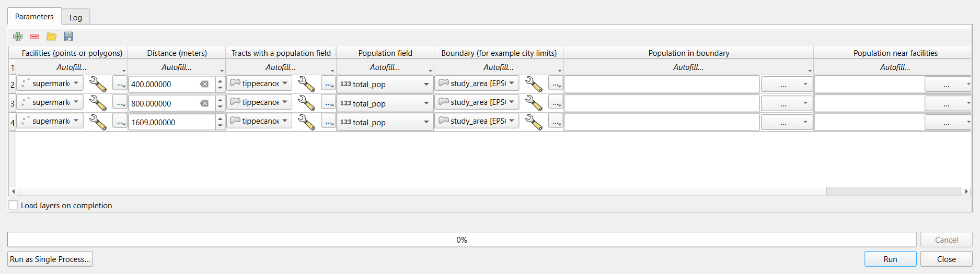Viewport: 980px width, 274px height.
Task: Click the Run button
Action: pyautogui.click(x=890, y=259)
